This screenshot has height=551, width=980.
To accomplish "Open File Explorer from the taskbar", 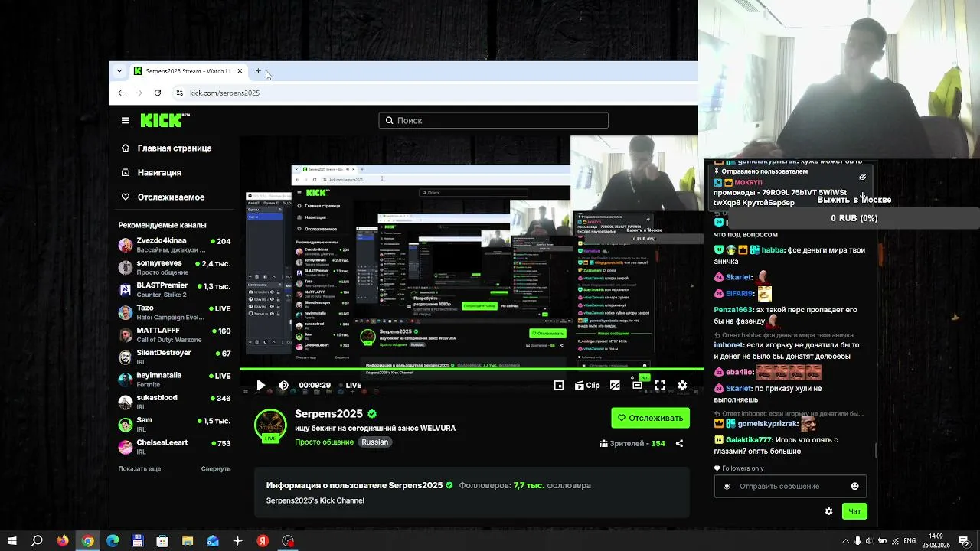I will 188,541.
